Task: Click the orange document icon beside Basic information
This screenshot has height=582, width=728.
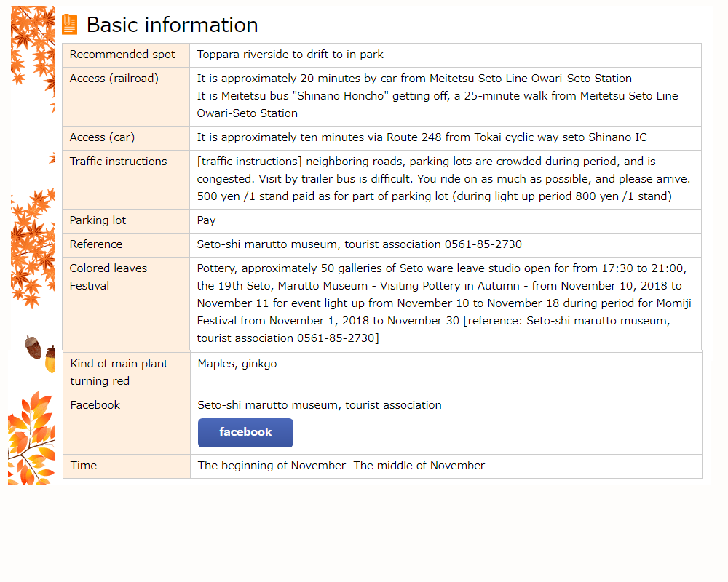Action: [x=70, y=24]
